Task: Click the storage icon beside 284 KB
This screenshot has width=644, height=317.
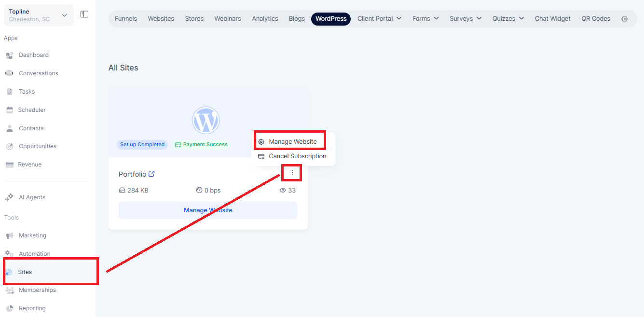Action: point(122,191)
